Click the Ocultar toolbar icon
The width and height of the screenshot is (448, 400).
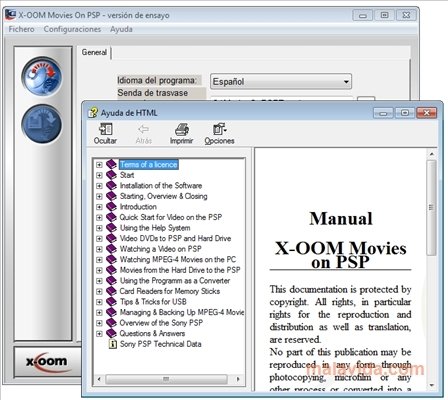click(106, 129)
